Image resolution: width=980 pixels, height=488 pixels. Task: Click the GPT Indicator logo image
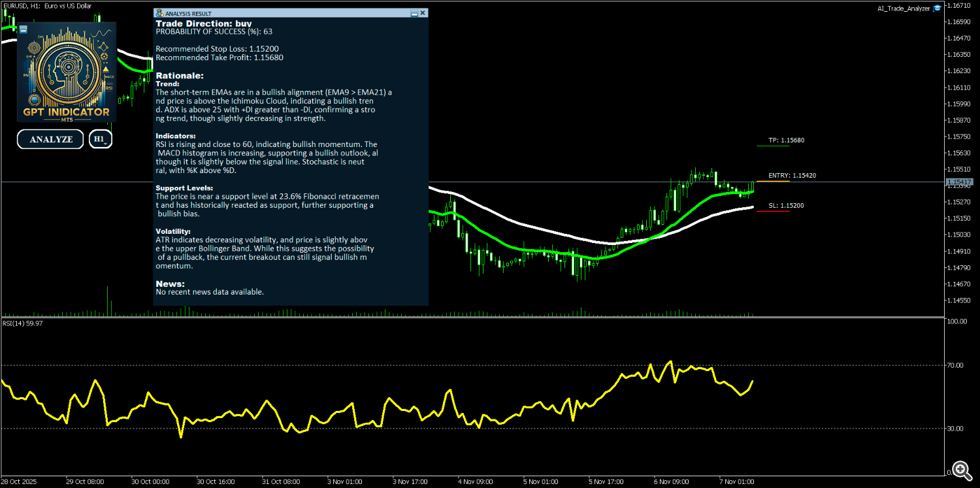tap(67, 72)
